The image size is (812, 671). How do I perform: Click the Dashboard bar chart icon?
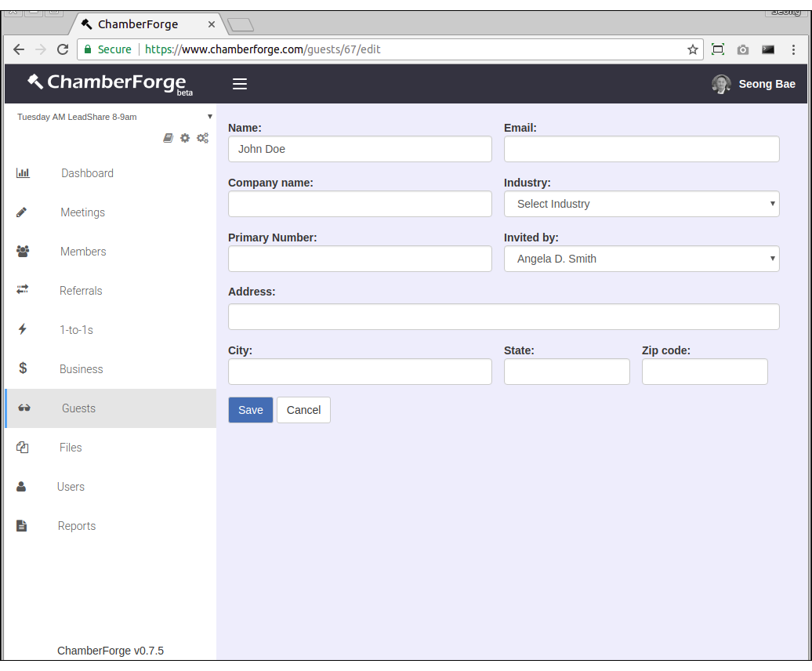point(23,173)
